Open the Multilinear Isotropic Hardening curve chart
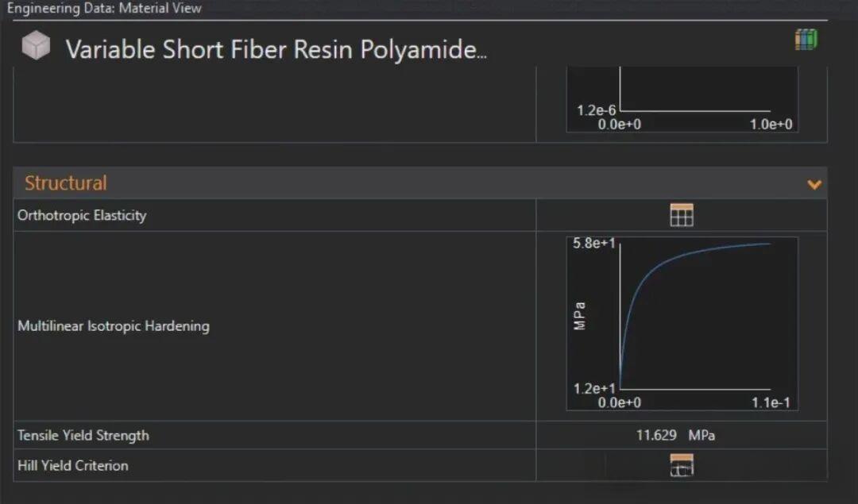The width and height of the screenshot is (858, 504). pos(682,323)
